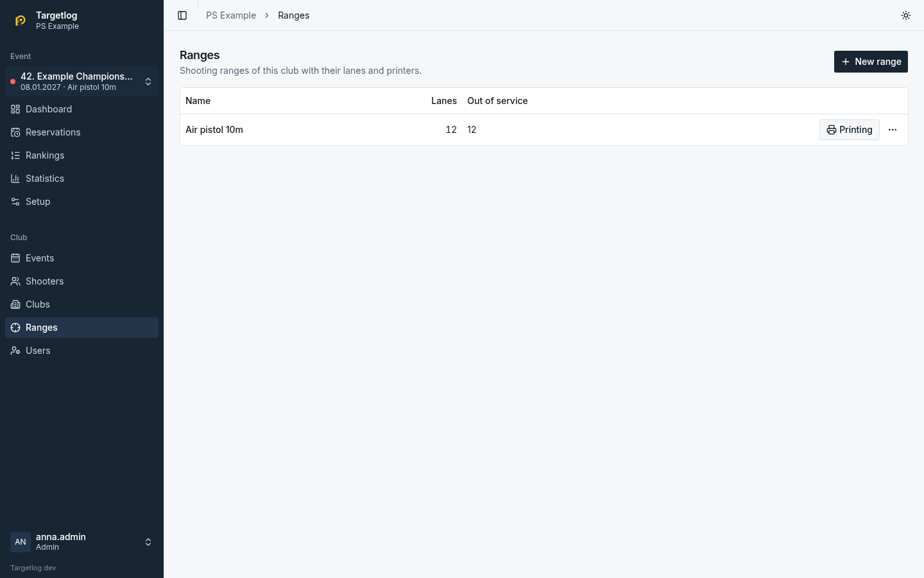
Task: Open row actions menu for Air pistol 10m
Action: (x=893, y=130)
